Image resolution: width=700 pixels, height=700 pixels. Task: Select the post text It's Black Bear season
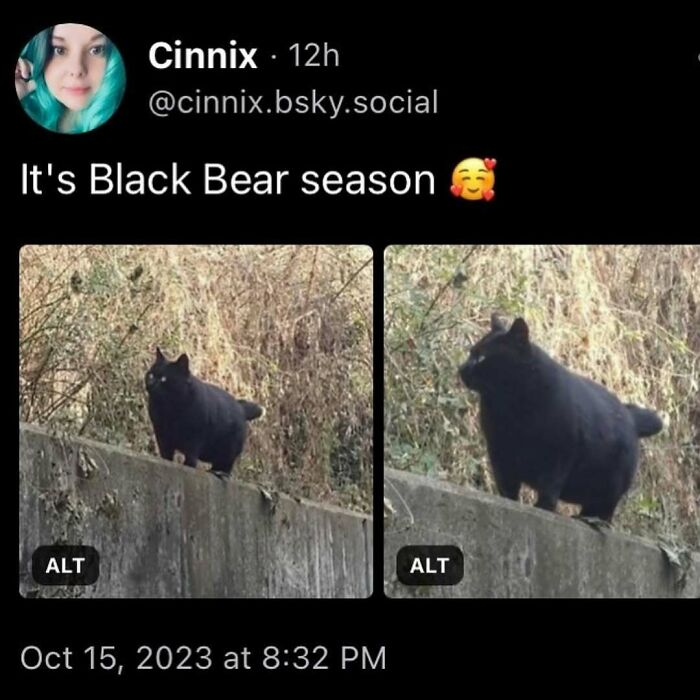(228, 180)
